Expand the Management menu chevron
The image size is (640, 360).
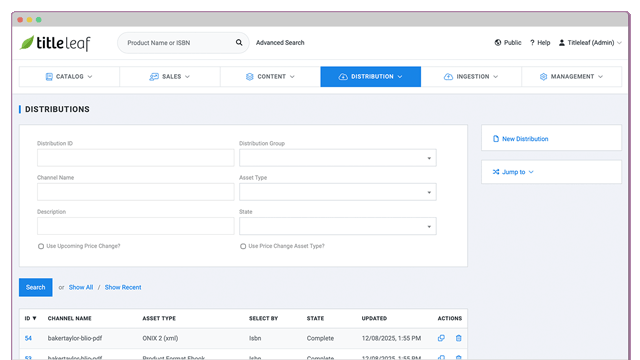click(600, 77)
